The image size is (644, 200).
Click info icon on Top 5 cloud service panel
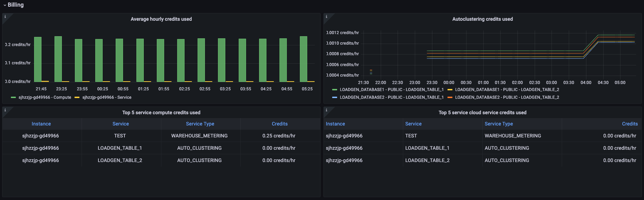[x=327, y=110]
